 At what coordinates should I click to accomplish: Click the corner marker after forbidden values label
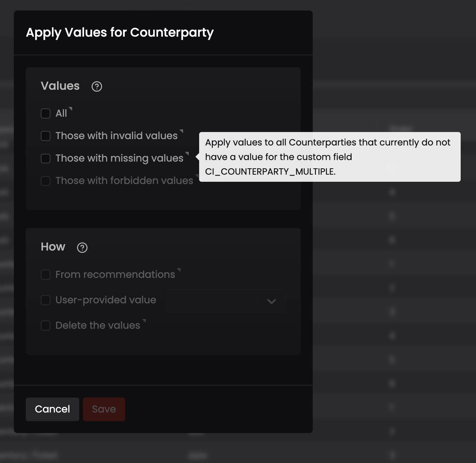(197, 176)
